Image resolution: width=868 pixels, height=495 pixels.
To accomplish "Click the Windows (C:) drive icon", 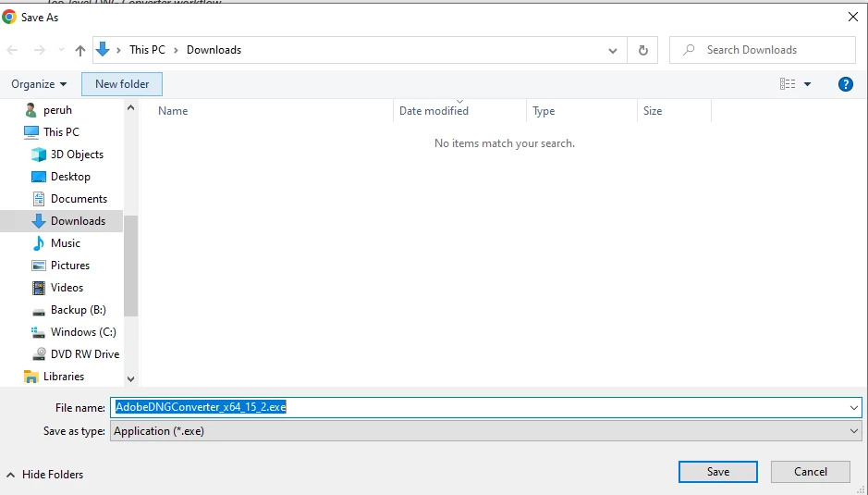I will [x=39, y=332].
